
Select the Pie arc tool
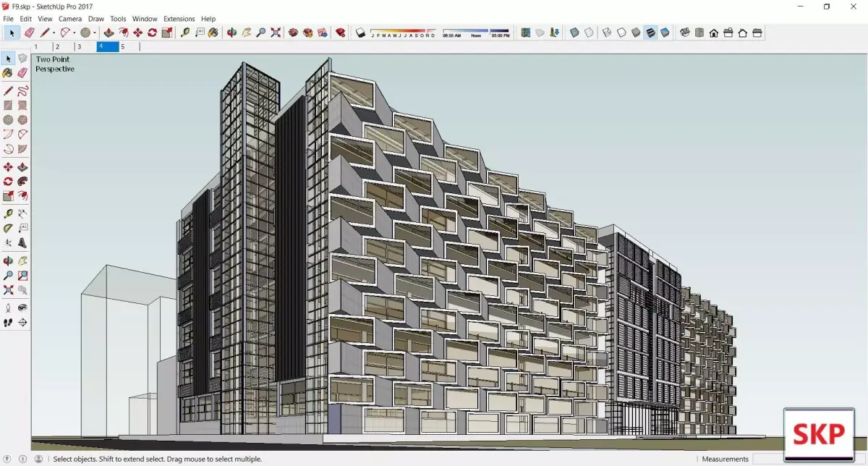coord(22,148)
